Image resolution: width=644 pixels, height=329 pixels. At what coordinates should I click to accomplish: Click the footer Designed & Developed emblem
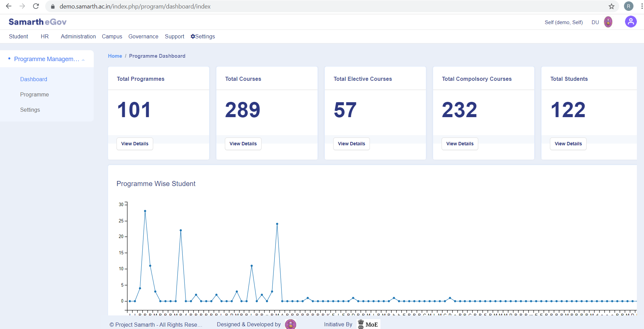[290, 324]
